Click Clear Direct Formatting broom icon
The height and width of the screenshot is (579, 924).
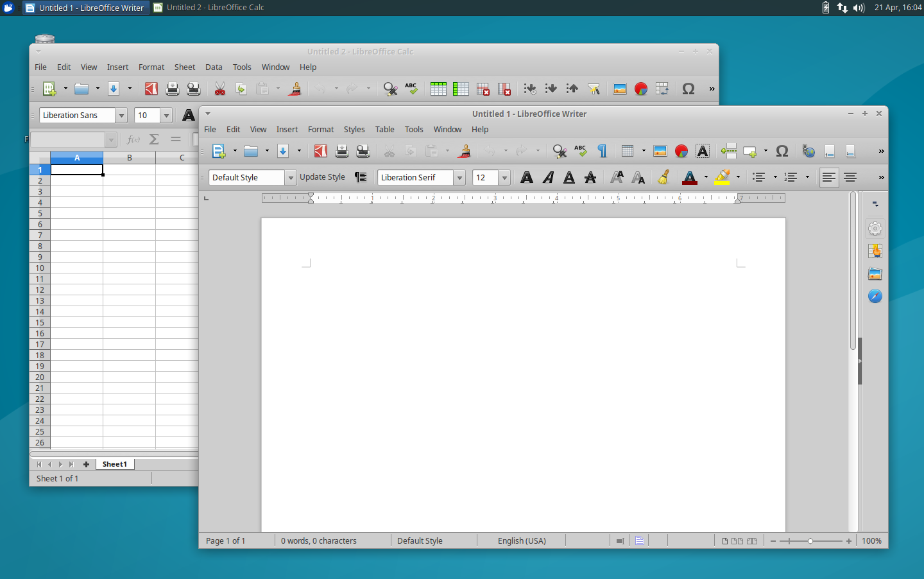pyautogui.click(x=663, y=177)
